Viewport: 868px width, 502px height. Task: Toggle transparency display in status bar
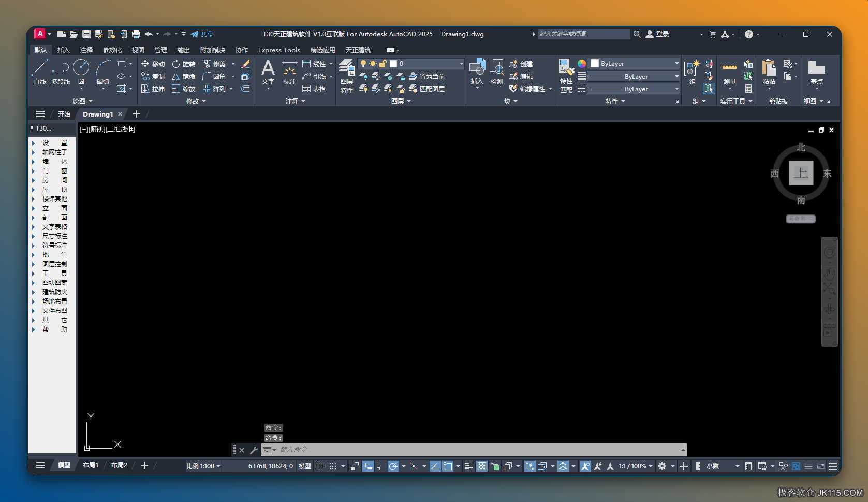point(481,466)
